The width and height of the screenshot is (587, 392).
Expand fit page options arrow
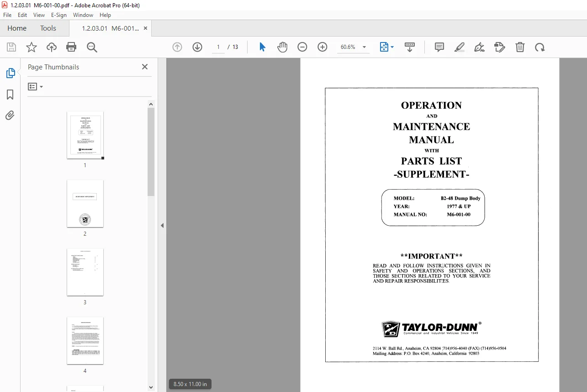pyautogui.click(x=392, y=47)
